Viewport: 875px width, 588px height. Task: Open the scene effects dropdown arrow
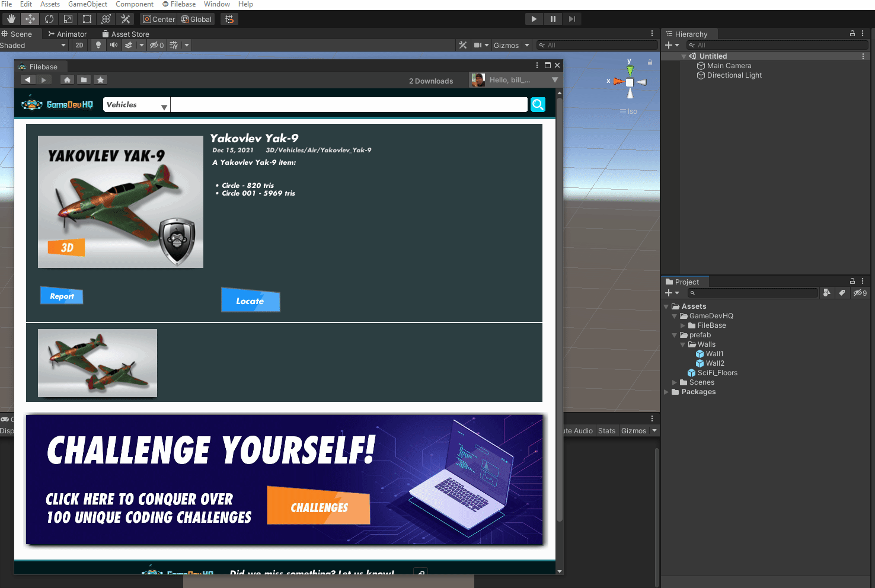tap(142, 45)
